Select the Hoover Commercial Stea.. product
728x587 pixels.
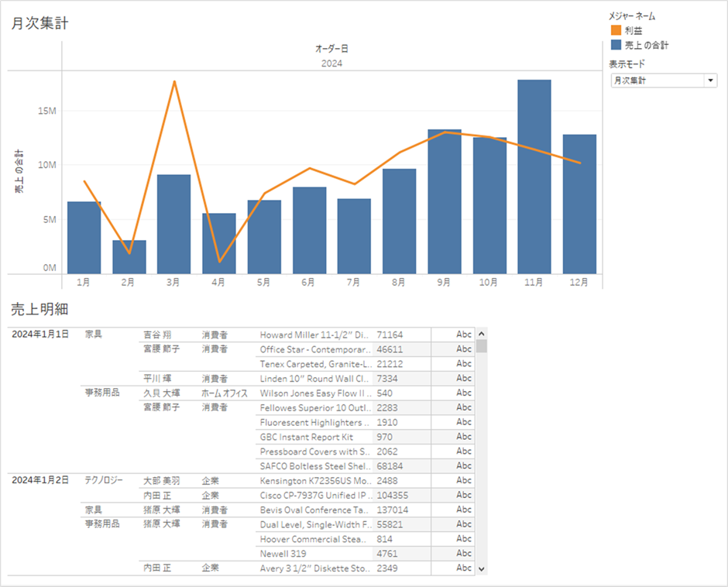(x=313, y=539)
